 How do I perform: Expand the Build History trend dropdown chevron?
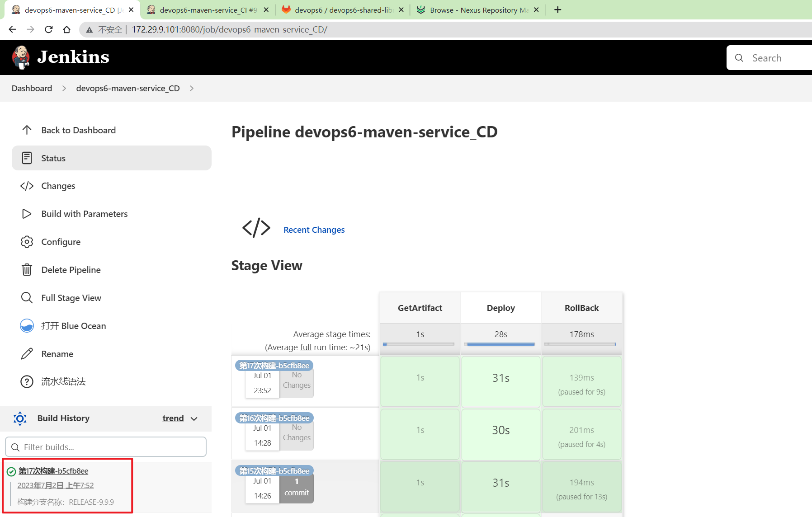point(194,419)
